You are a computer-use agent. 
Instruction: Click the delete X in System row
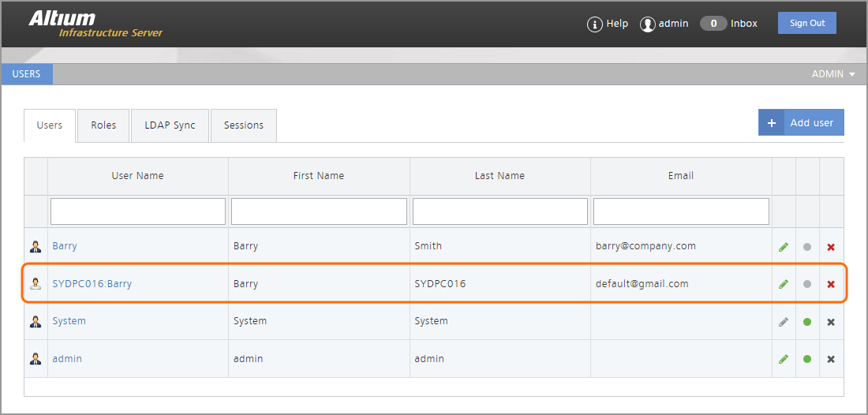pyautogui.click(x=830, y=322)
